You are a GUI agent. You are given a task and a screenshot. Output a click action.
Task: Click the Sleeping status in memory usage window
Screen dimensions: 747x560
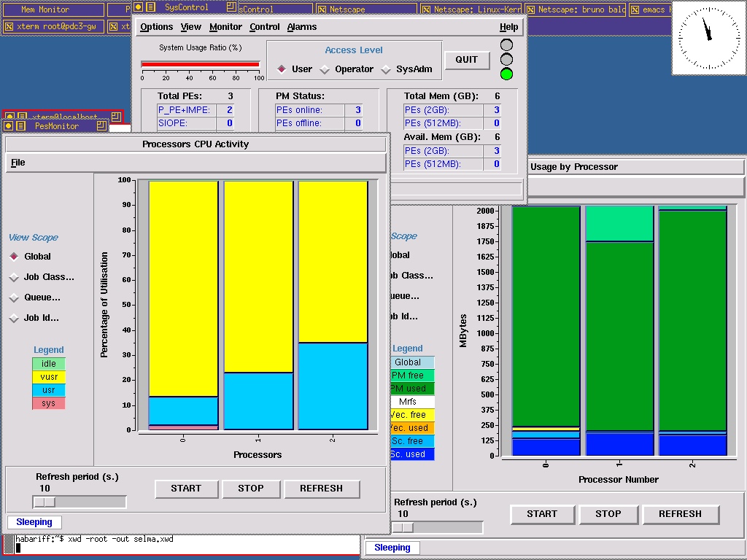[x=392, y=548]
